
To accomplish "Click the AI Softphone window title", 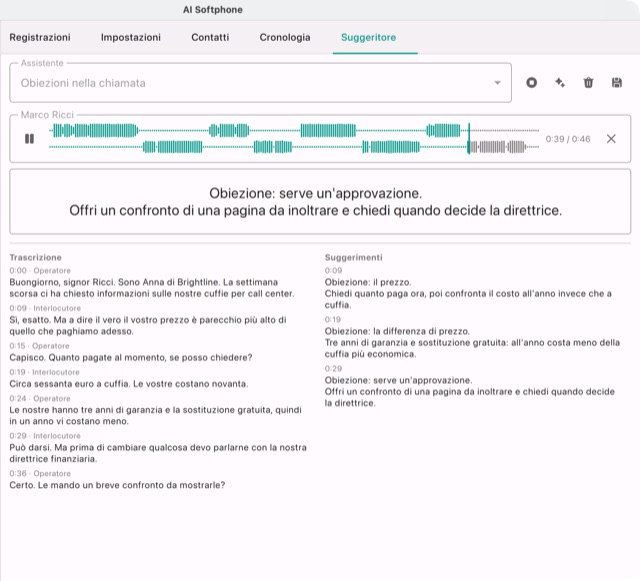I will pyautogui.click(x=213, y=10).
